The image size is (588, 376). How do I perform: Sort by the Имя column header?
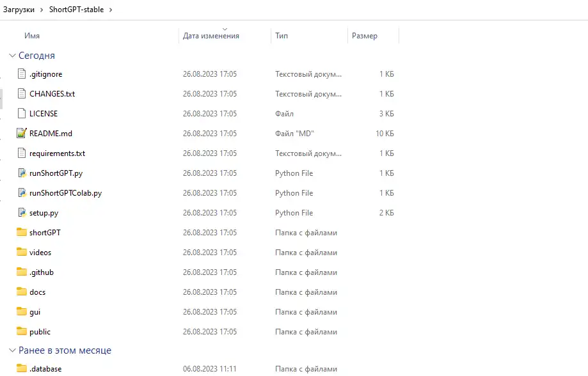[32, 36]
